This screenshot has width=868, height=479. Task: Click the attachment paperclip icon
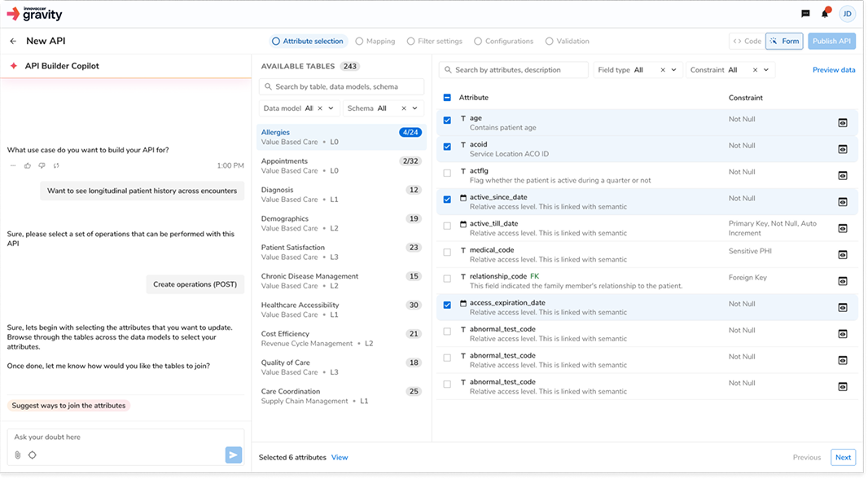tap(18, 455)
